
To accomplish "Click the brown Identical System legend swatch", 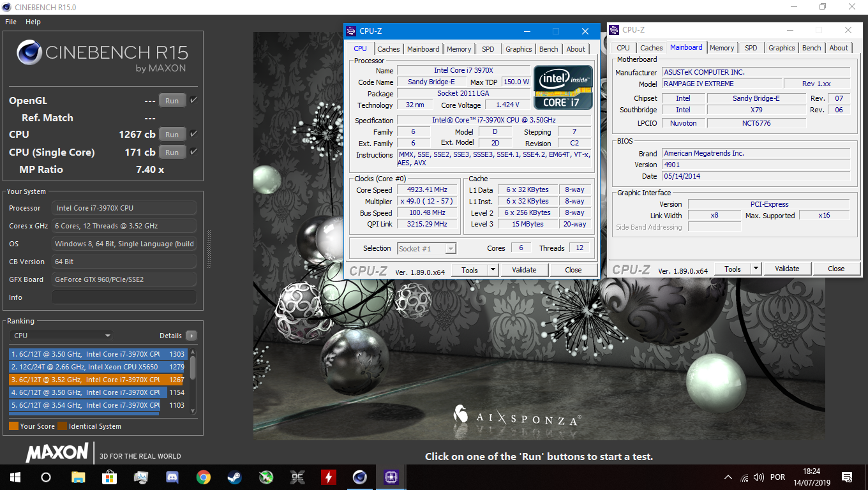I will coord(62,426).
